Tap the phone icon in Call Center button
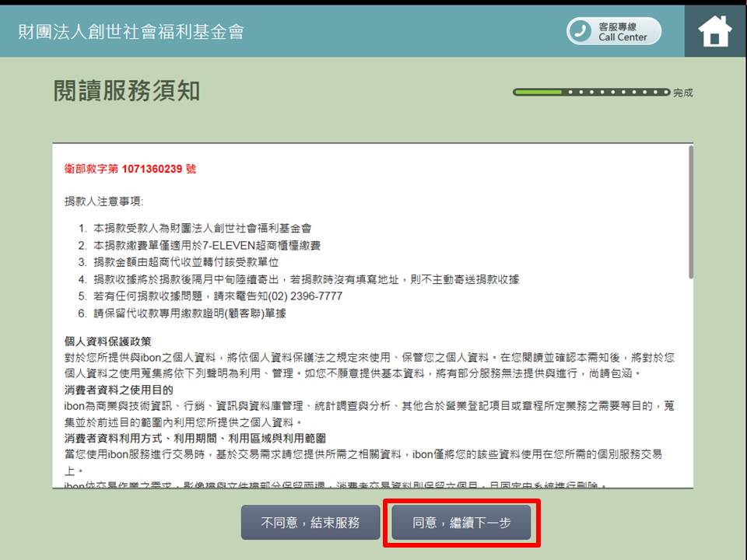The width and height of the screenshot is (747, 560). (x=580, y=31)
